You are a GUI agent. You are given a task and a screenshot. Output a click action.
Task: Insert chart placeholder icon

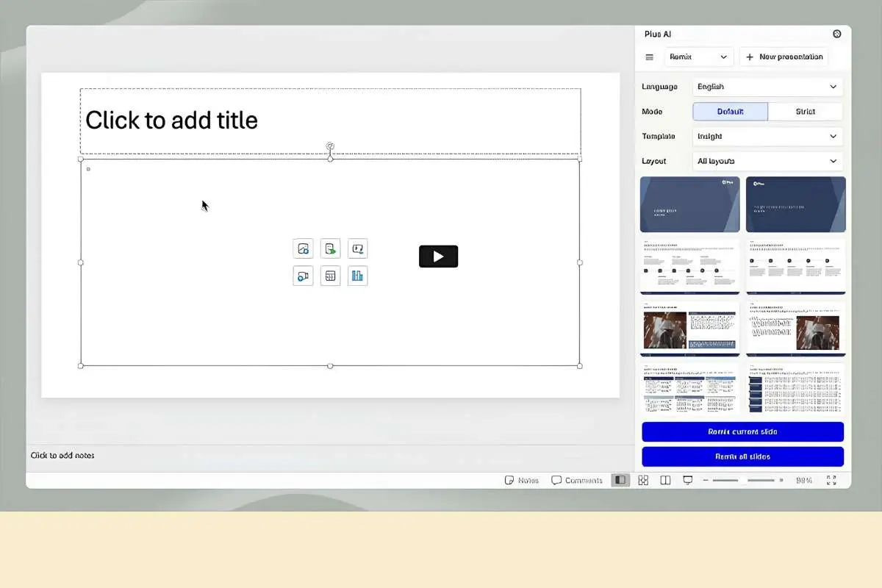357,276
